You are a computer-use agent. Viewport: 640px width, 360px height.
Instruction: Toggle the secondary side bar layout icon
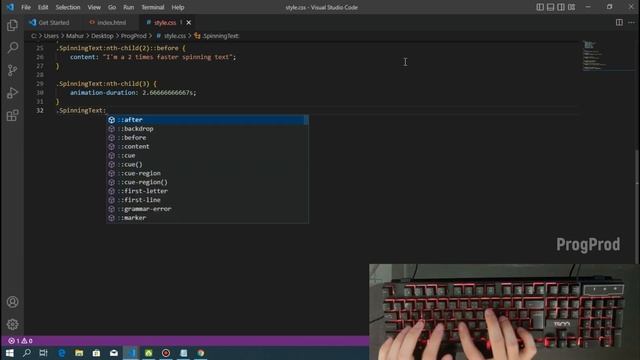point(561,7)
